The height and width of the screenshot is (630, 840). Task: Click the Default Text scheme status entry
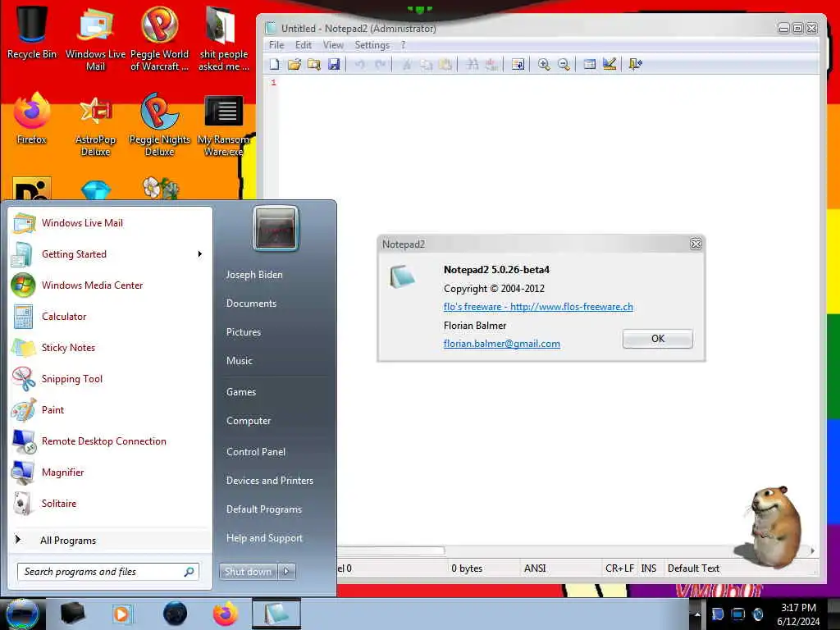point(693,568)
